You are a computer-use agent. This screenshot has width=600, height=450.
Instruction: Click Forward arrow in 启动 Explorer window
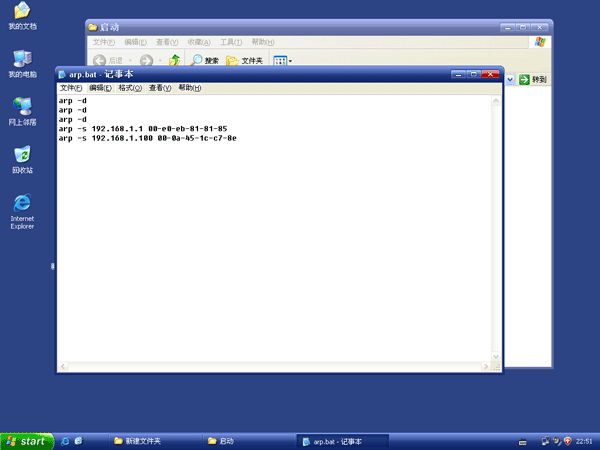[x=146, y=60]
